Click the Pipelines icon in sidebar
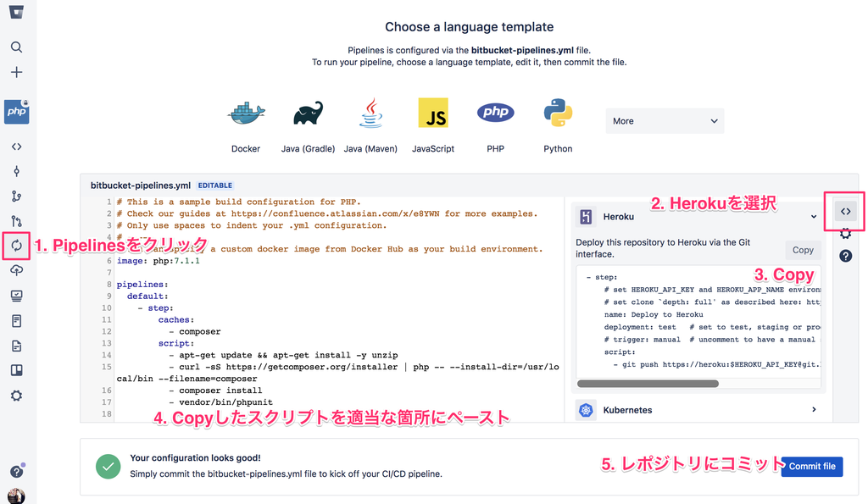This screenshot has width=868, height=504. coord(17,246)
